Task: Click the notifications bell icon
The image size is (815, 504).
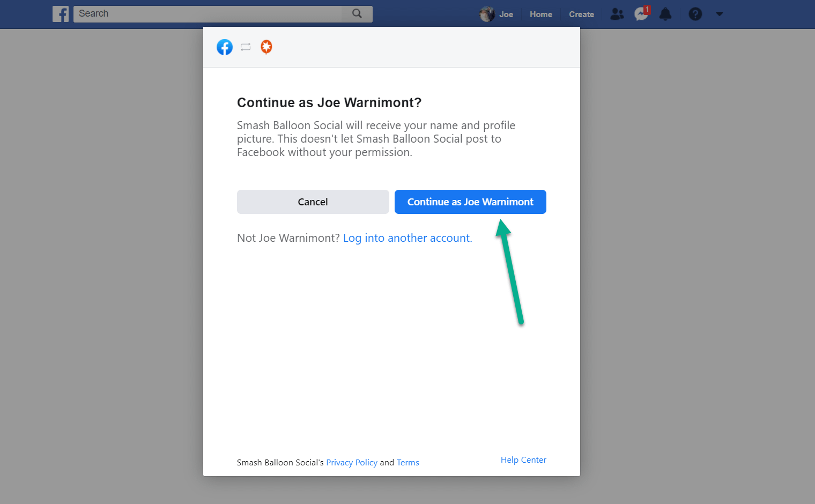Action: (665, 14)
